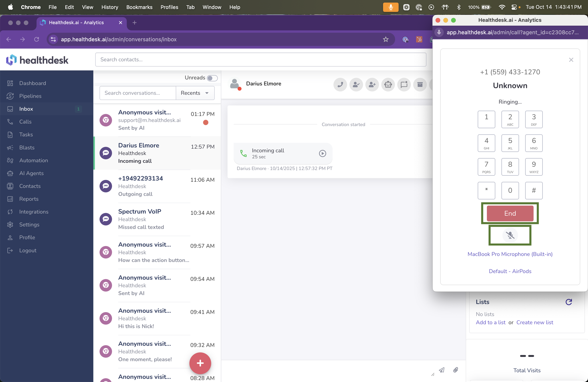
Task: Open AI Agents in sidebar
Action: click(31, 173)
